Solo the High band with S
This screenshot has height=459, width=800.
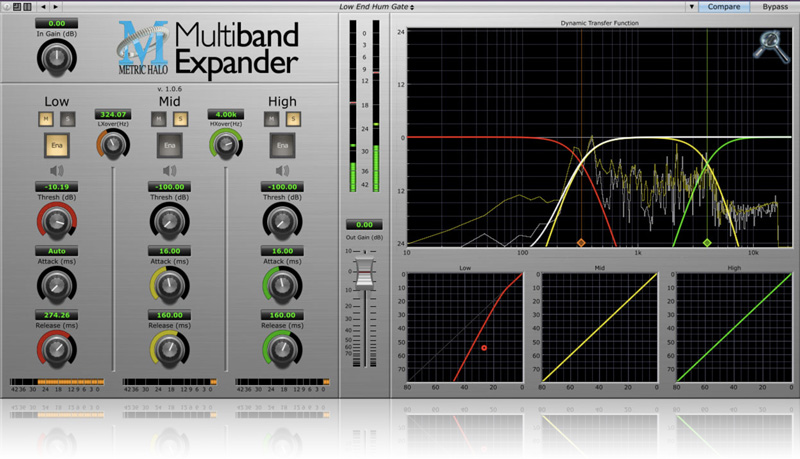click(x=290, y=119)
